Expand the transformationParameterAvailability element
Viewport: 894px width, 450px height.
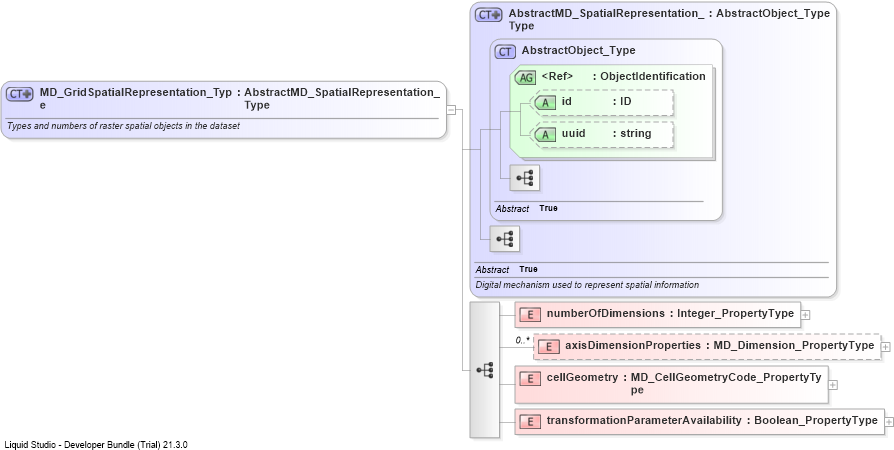pos(889,421)
